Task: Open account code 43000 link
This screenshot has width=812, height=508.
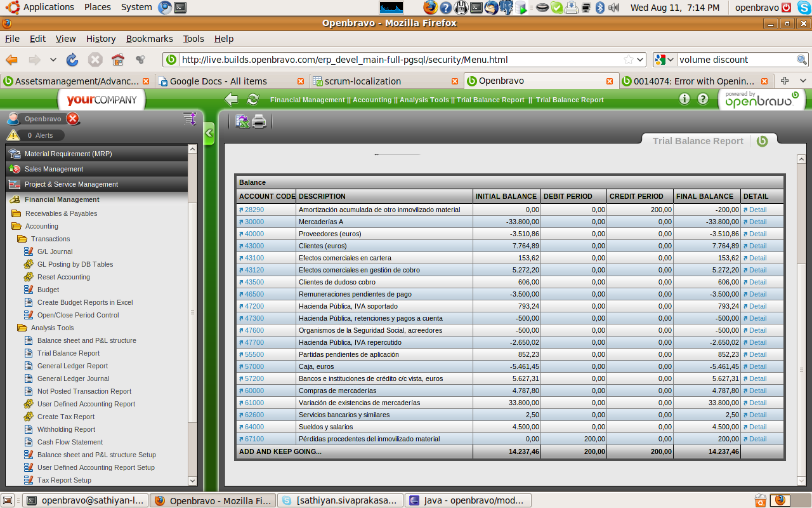Action: pyautogui.click(x=254, y=246)
